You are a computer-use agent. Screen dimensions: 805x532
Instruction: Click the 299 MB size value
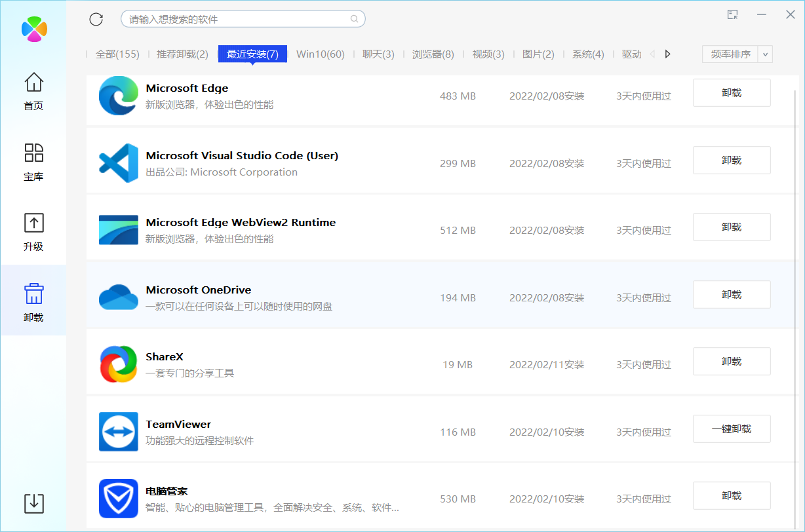coord(458,163)
